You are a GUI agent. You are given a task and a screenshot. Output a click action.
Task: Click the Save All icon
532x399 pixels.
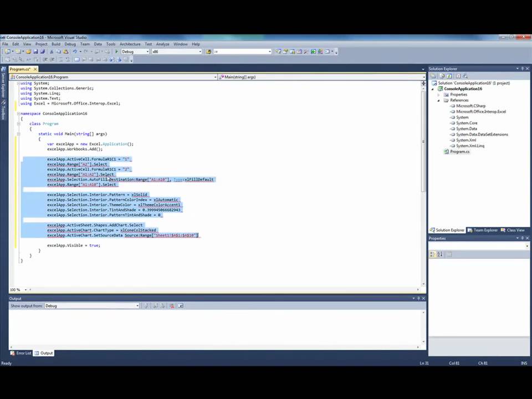(43, 52)
